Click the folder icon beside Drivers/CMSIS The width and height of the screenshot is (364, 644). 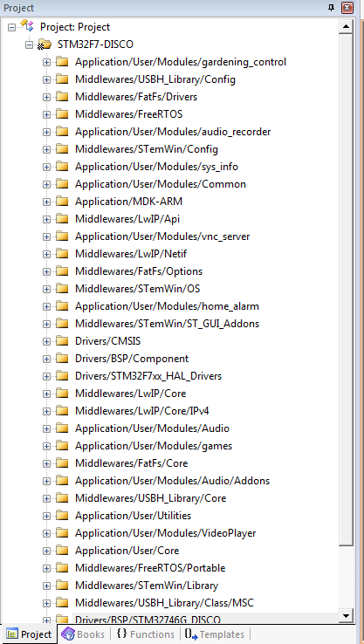click(62, 341)
